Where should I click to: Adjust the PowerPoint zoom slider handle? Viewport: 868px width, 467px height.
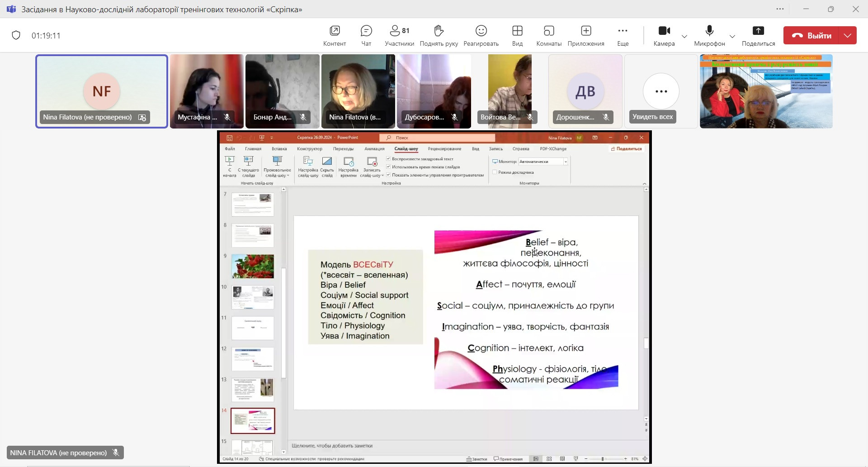603,459
